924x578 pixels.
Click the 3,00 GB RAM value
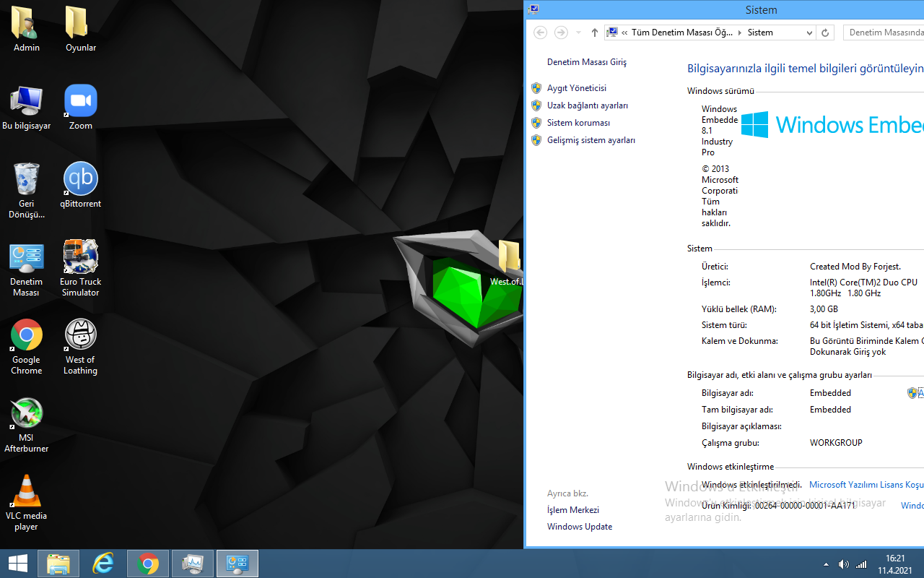coord(824,309)
